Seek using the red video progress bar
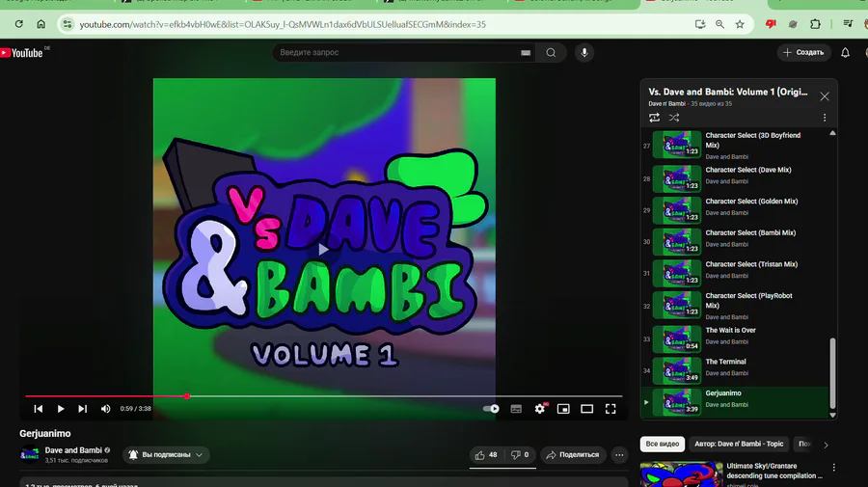This screenshot has height=487, width=868. point(324,396)
